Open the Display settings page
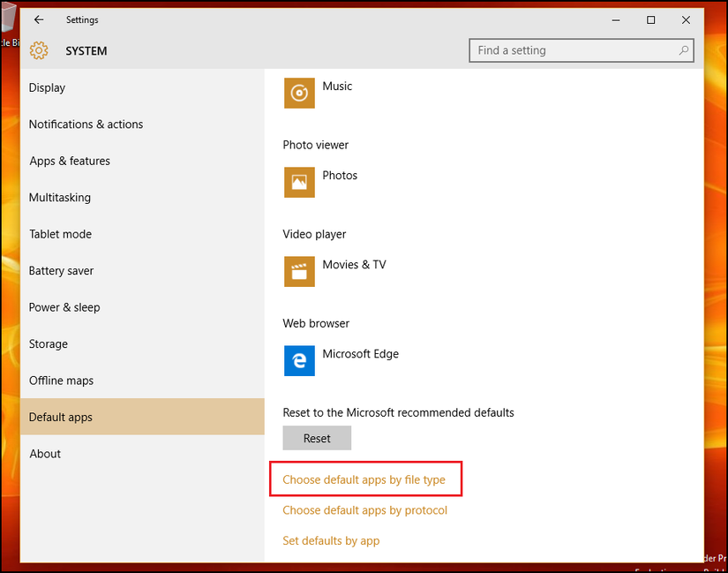 pos(48,87)
